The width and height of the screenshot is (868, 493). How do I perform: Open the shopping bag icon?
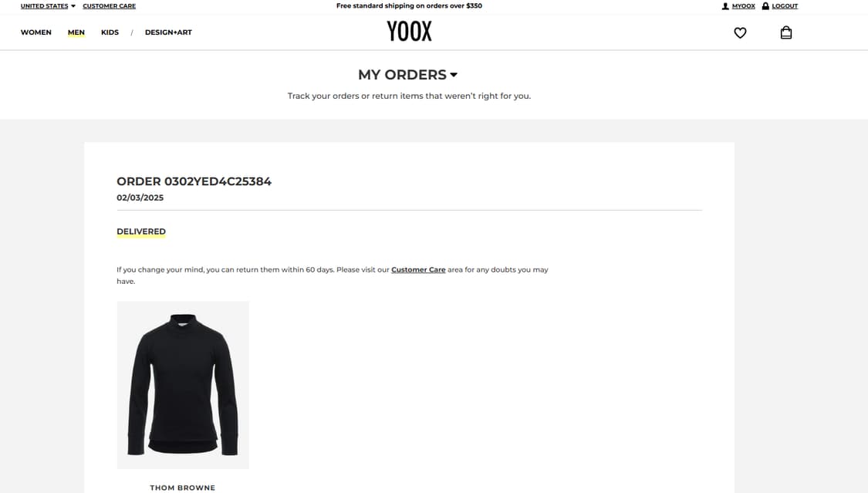pos(786,32)
